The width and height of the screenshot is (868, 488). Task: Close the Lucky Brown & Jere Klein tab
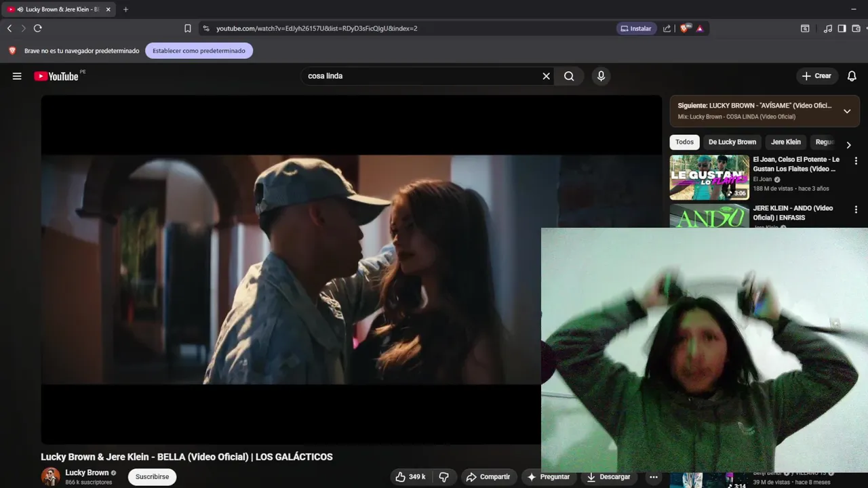click(x=108, y=9)
